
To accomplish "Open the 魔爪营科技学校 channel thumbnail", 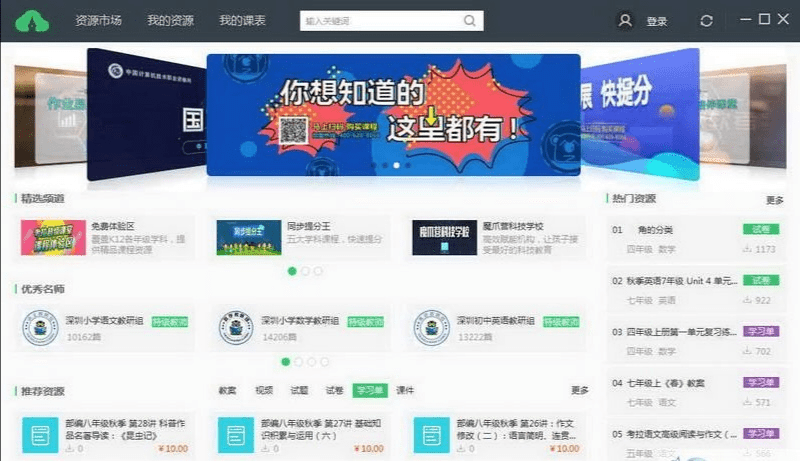I will coord(444,237).
